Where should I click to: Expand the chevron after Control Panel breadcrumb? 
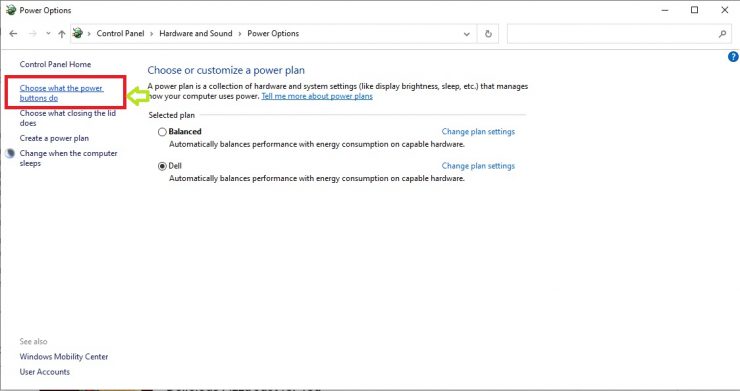click(x=151, y=34)
